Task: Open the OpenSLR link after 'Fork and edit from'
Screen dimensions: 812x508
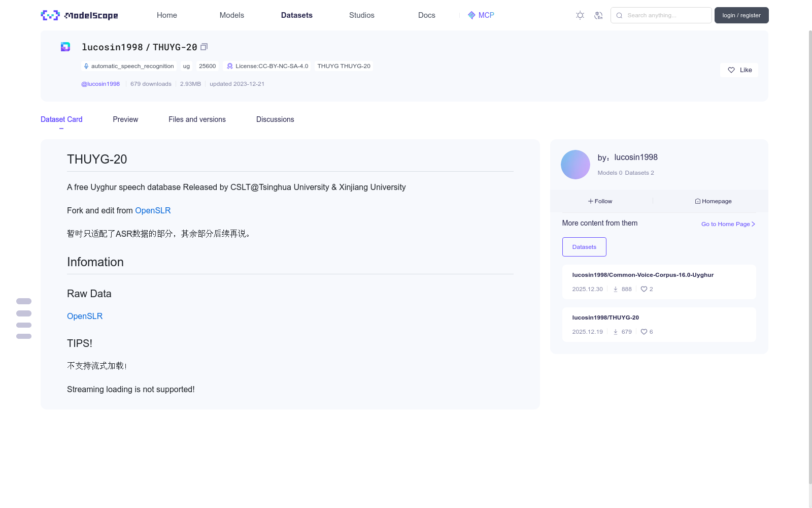Action: click(x=153, y=210)
